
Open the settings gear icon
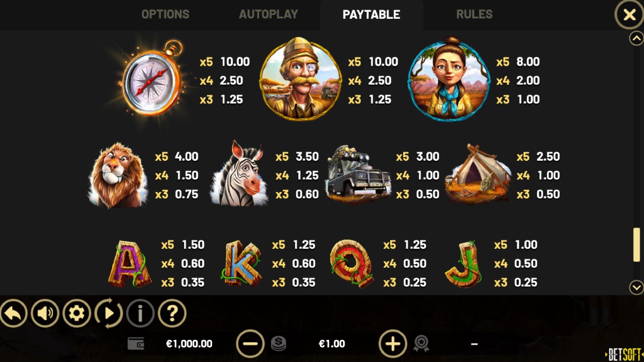[x=77, y=313]
